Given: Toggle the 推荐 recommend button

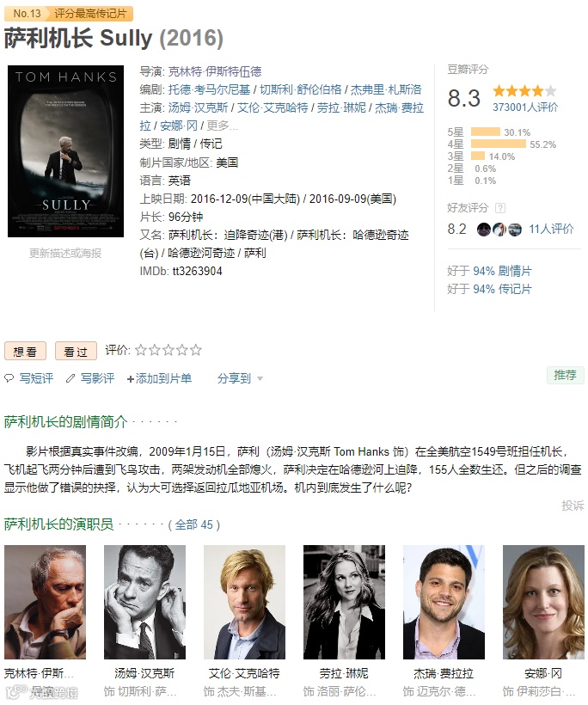Looking at the screenshot, I should coord(565,375).
